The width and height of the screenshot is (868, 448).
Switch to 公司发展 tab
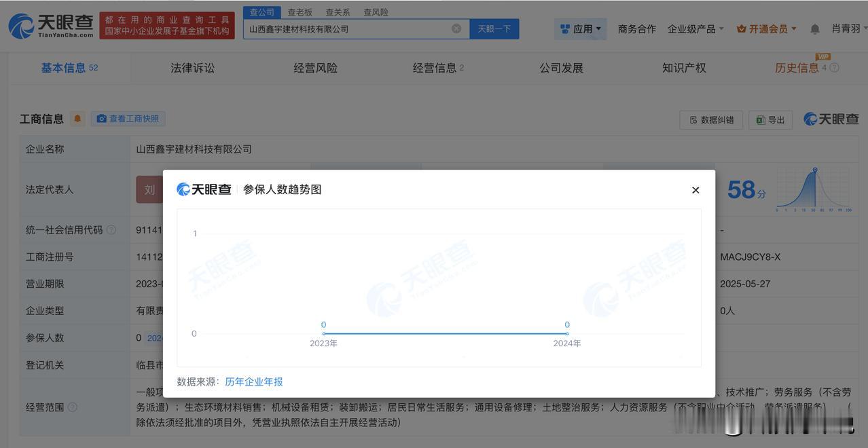(562, 68)
